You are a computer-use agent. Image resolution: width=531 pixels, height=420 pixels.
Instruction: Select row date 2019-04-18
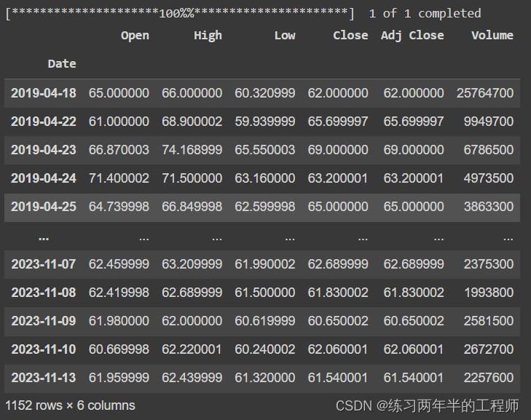[x=44, y=93]
